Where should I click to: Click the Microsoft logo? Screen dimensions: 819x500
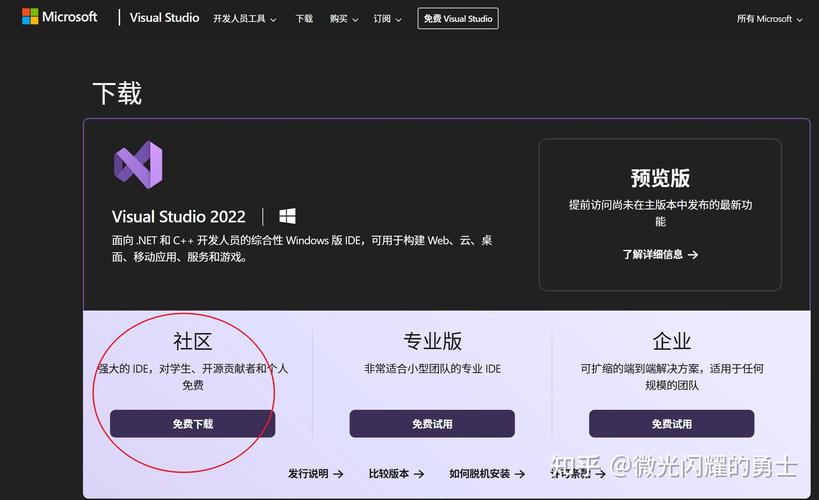[x=60, y=17]
